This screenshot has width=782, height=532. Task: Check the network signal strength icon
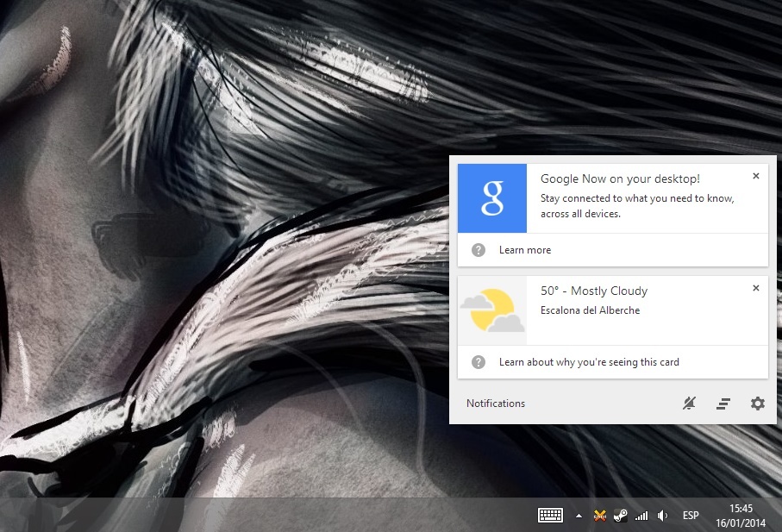click(641, 515)
